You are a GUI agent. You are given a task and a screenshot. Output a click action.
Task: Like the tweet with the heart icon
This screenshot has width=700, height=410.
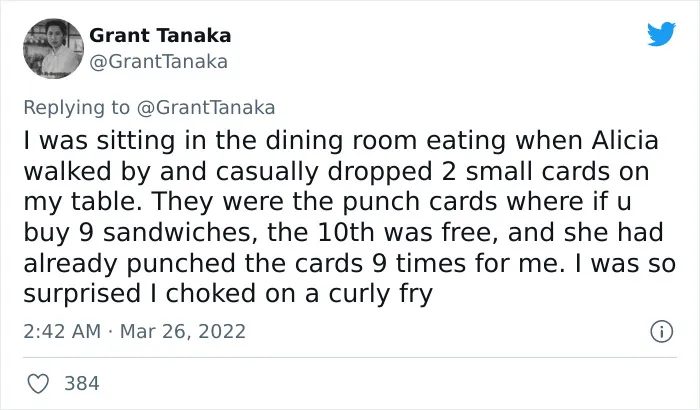coord(38,384)
